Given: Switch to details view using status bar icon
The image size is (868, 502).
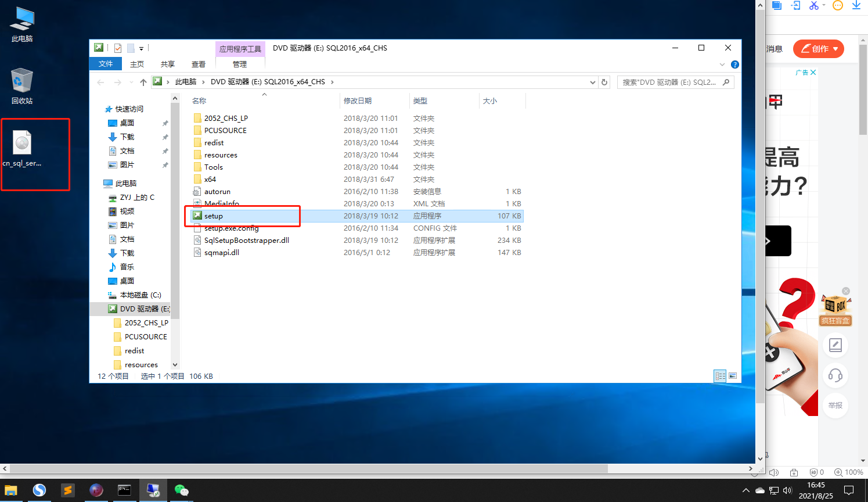Looking at the screenshot, I should click(x=720, y=376).
